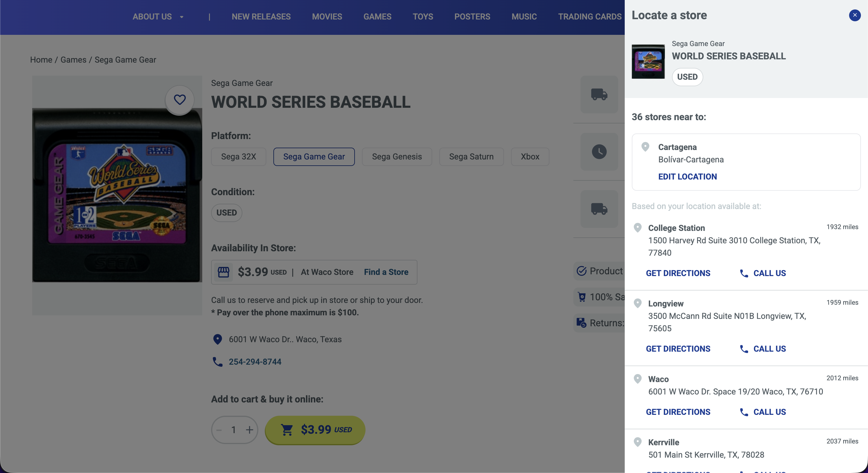The height and width of the screenshot is (473, 868).
Task: Get directions to the Longview store
Action: pyautogui.click(x=678, y=349)
